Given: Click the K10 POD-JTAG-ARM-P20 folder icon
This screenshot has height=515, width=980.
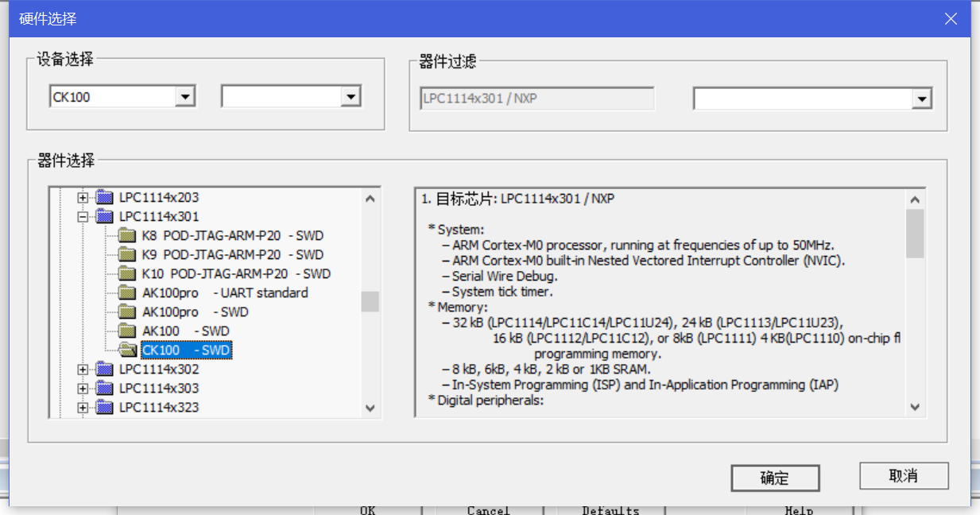Looking at the screenshot, I should [x=128, y=273].
